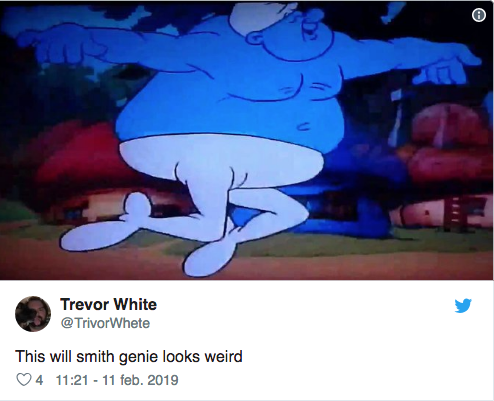
Task: Click the tweet text about the genie
Action: pos(129,356)
